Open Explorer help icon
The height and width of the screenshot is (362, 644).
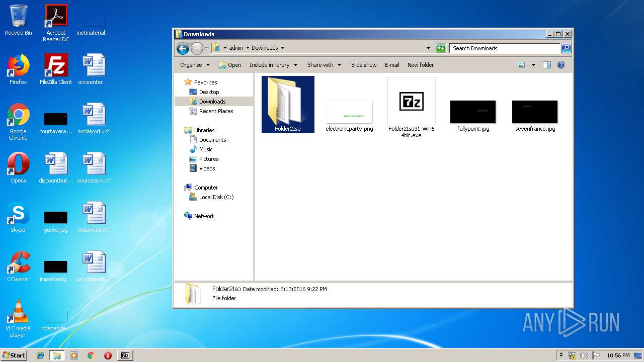click(x=561, y=65)
